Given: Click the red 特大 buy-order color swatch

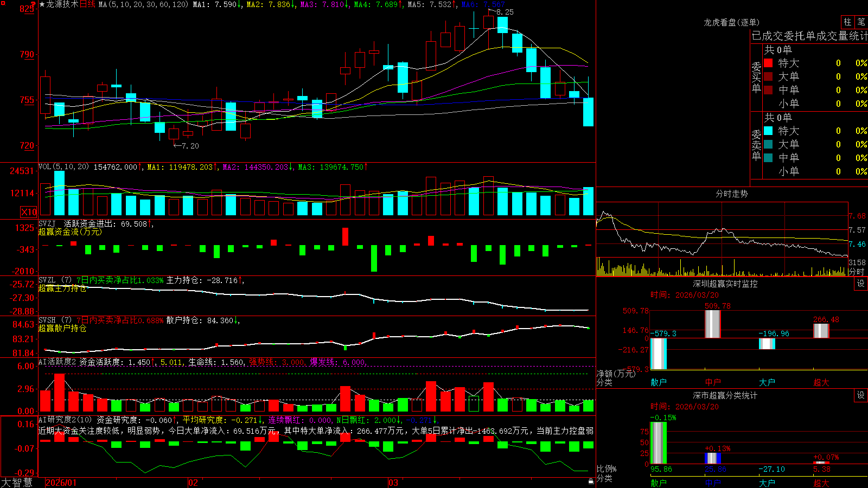Looking at the screenshot, I should pyautogui.click(x=768, y=63).
